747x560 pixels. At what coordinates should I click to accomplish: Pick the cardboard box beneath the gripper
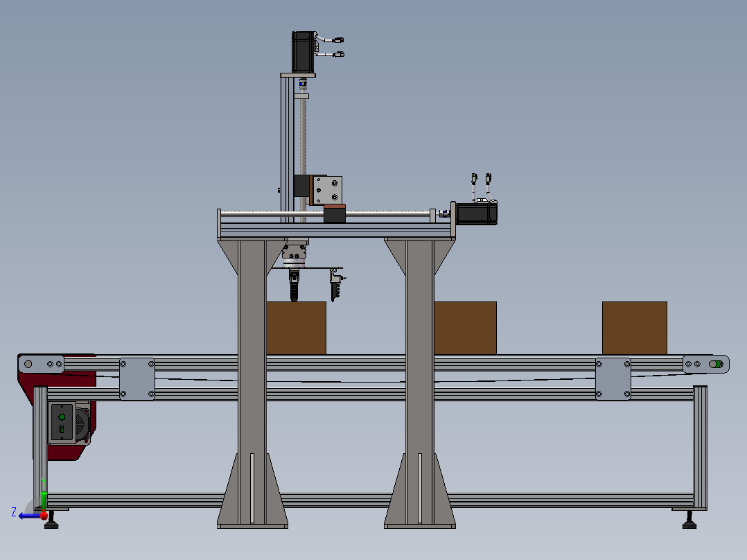(x=296, y=328)
